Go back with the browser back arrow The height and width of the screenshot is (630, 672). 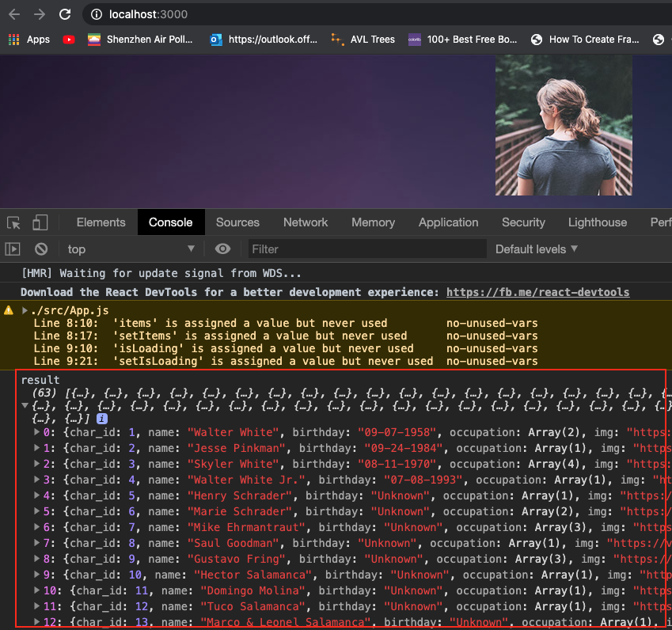(x=14, y=14)
